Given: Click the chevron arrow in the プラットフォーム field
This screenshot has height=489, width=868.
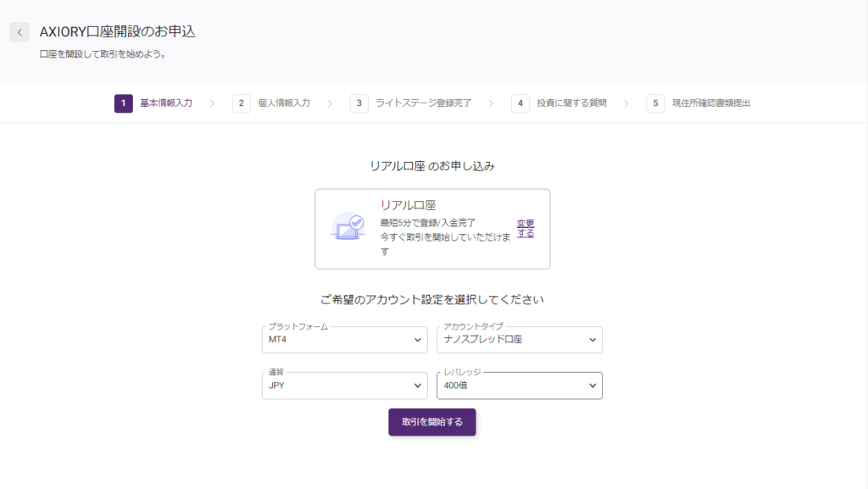Looking at the screenshot, I should (x=417, y=341).
